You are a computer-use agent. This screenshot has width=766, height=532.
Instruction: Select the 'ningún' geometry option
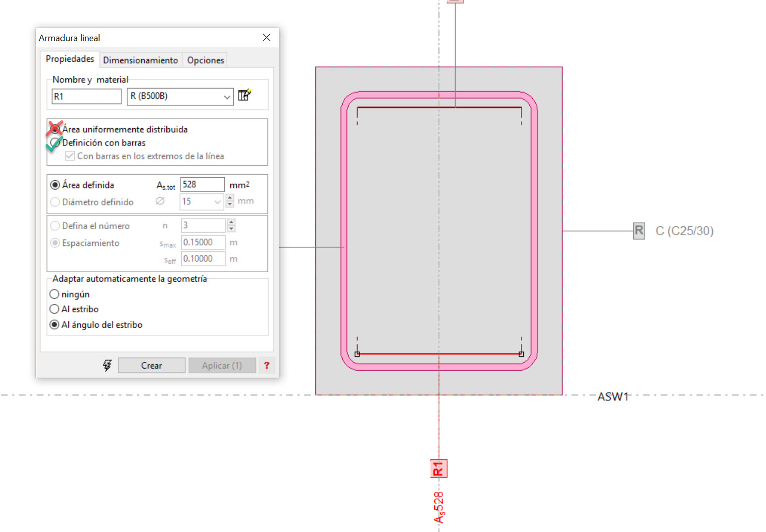click(54, 294)
